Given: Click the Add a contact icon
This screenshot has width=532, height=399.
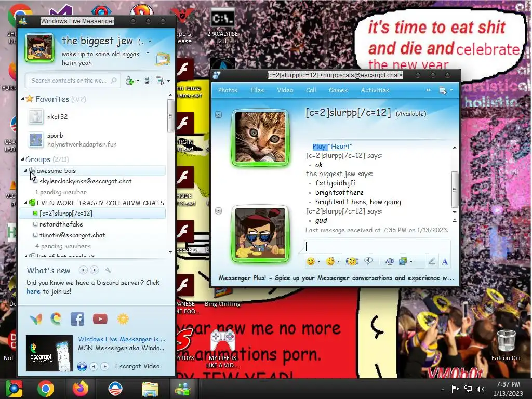Looking at the screenshot, I should pyautogui.click(x=129, y=81).
